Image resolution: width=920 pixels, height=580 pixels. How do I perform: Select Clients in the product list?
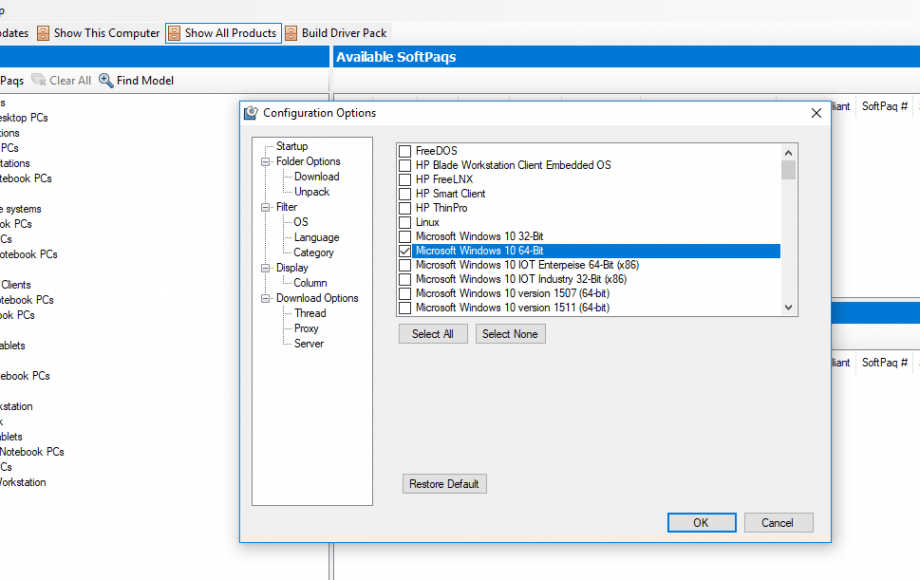click(16, 284)
